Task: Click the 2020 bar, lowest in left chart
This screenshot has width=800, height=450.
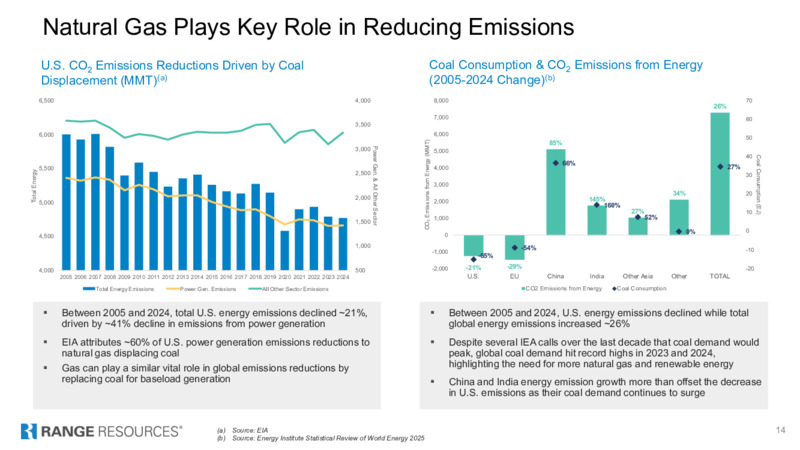Action: click(285, 251)
